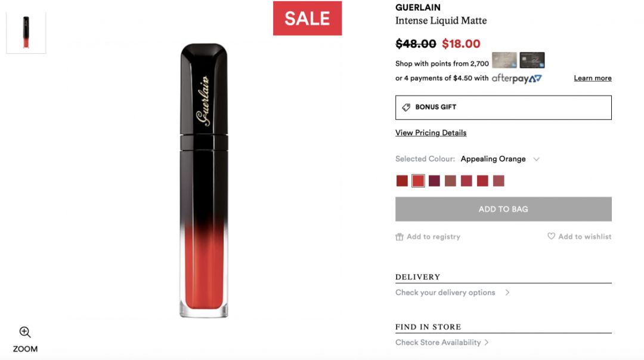Select the last dusty rose swatch

coord(499,181)
